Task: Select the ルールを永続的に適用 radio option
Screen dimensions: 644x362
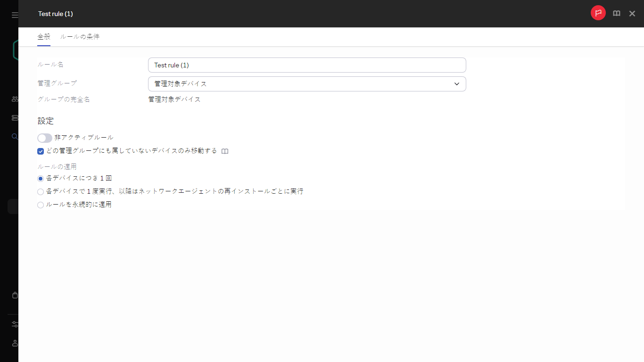Action: pyautogui.click(x=40, y=205)
